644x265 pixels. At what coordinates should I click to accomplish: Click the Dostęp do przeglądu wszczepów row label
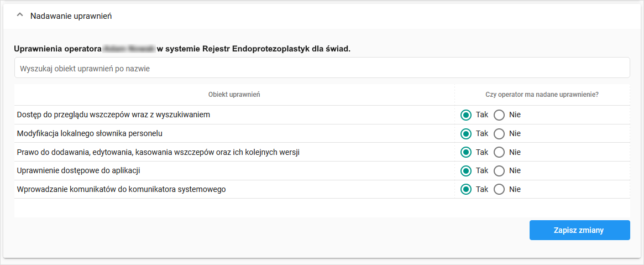[x=113, y=115]
